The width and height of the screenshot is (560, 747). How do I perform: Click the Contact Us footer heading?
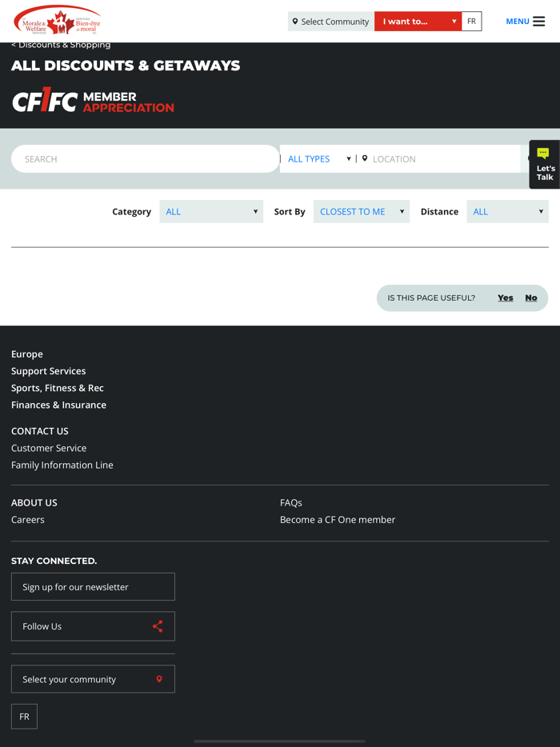point(40,430)
